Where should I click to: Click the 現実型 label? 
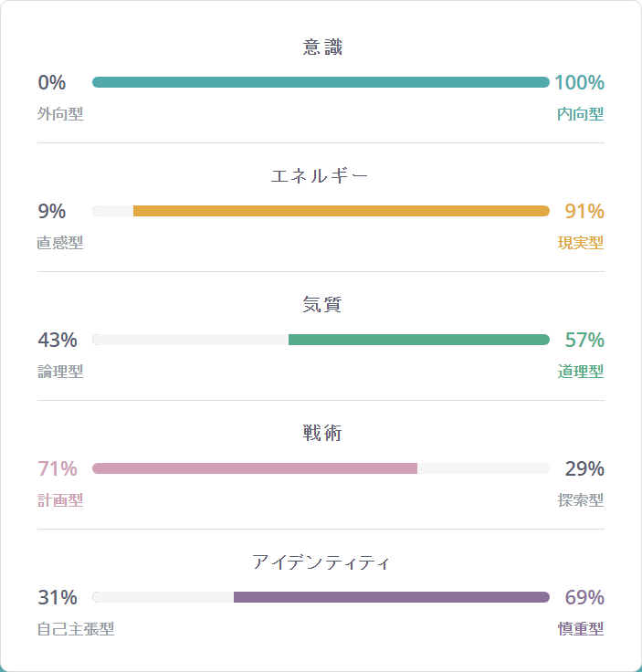[580, 243]
